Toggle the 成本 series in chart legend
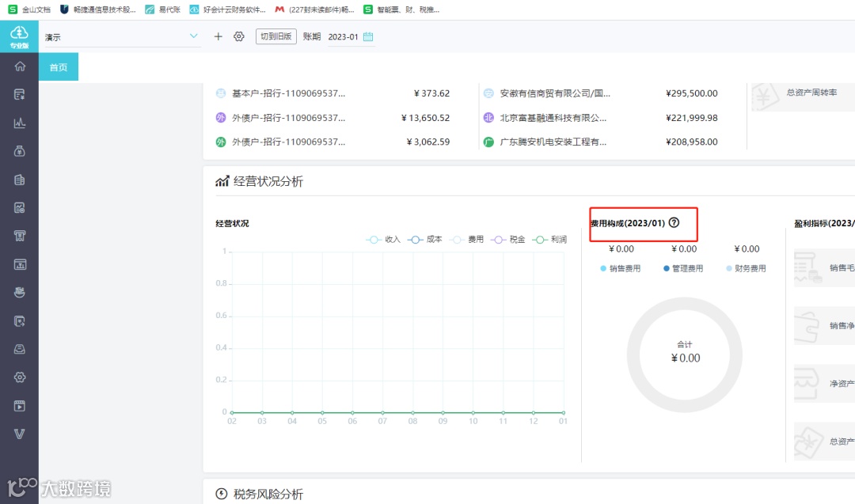Screen dimensions: 855x504 (x=425, y=240)
